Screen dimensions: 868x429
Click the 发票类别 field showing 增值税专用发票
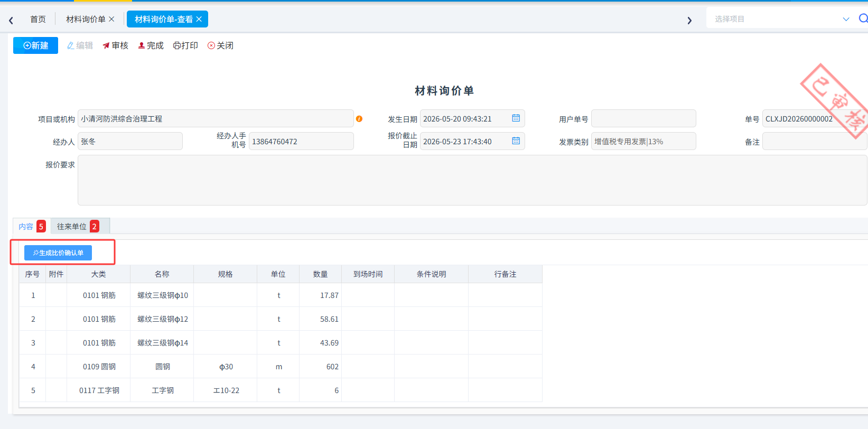click(643, 141)
